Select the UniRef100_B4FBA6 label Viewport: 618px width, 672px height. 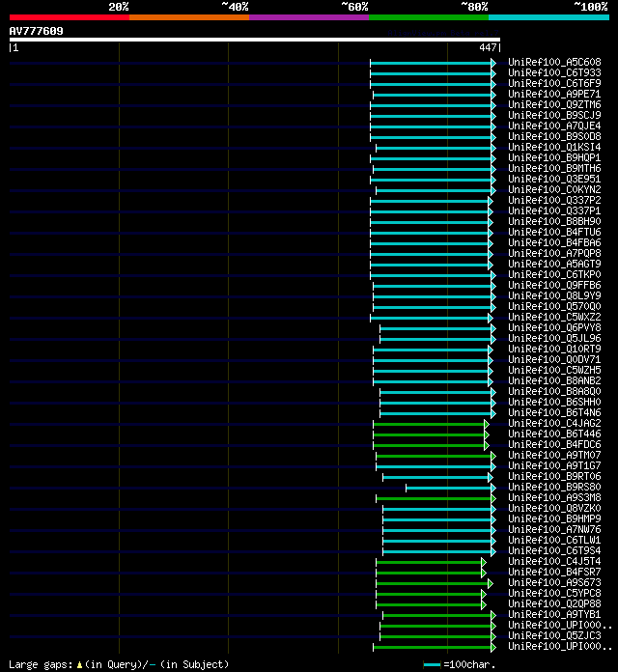coord(554,242)
